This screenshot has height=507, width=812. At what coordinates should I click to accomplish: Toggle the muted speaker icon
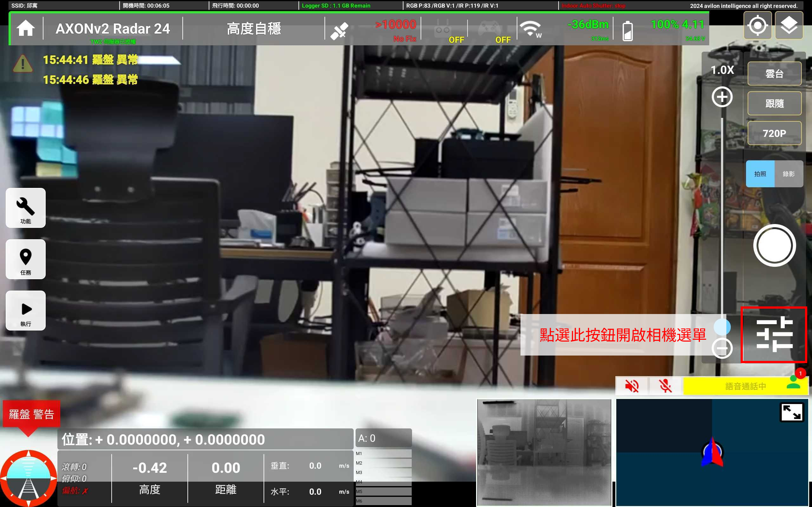(x=632, y=386)
